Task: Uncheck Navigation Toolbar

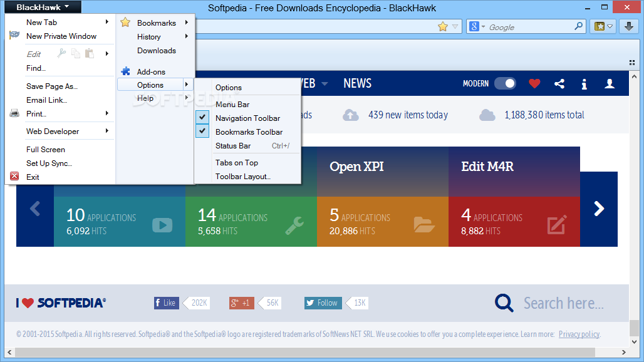Action: point(247,118)
